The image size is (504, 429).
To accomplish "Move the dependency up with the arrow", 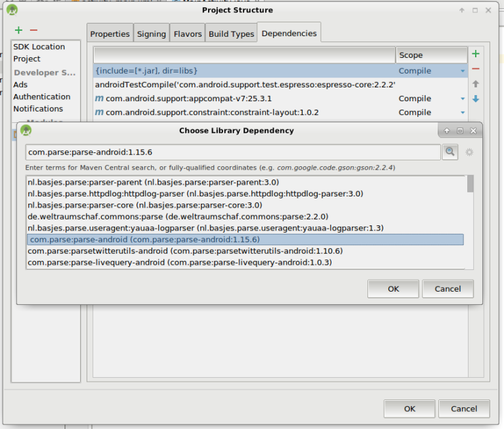I will [x=476, y=84].
